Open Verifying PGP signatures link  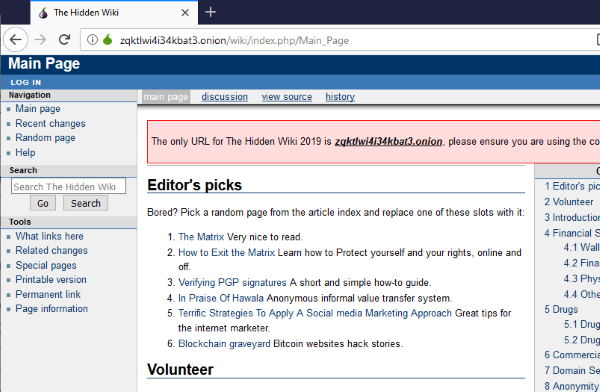(x=232, y=283)
